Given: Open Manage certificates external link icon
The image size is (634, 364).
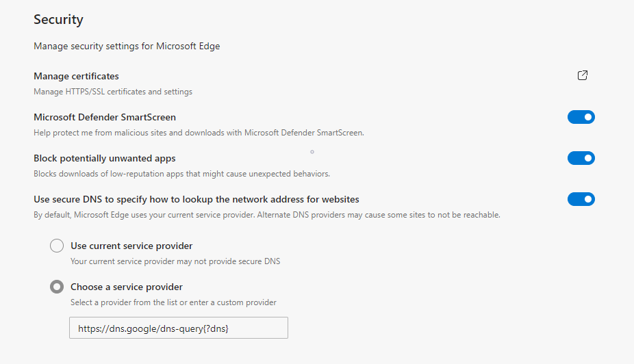Looking at the screenshot, I should [583, 76].
